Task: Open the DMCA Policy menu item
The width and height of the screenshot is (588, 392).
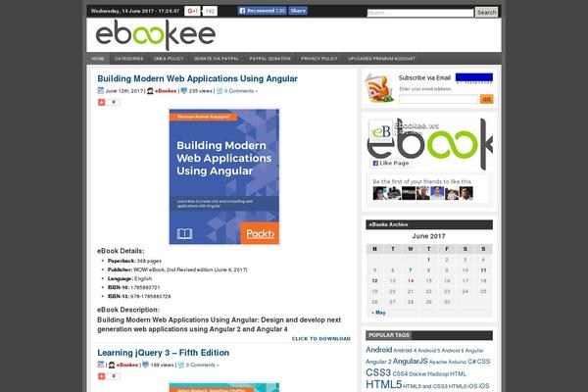Action: point(169,59)
